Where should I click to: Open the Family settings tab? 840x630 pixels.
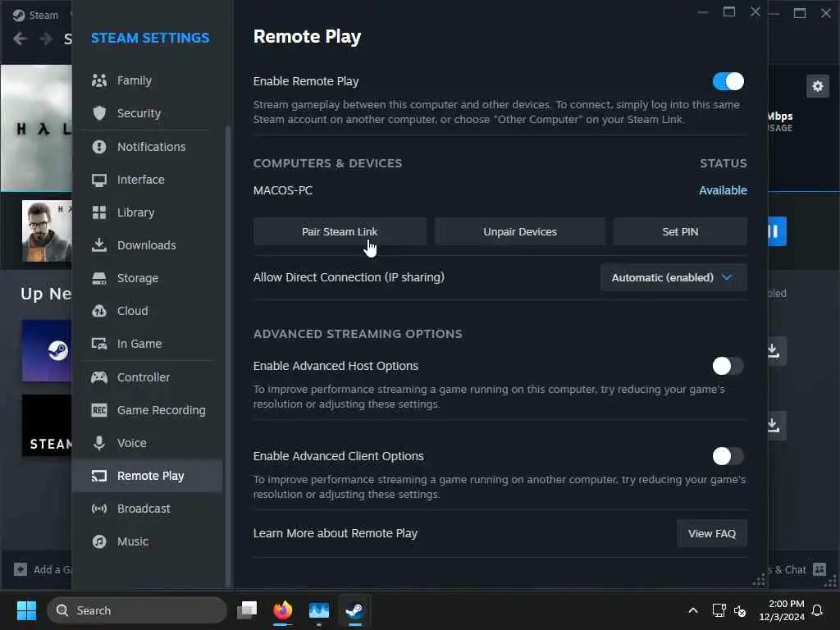[x=148, y=80]
